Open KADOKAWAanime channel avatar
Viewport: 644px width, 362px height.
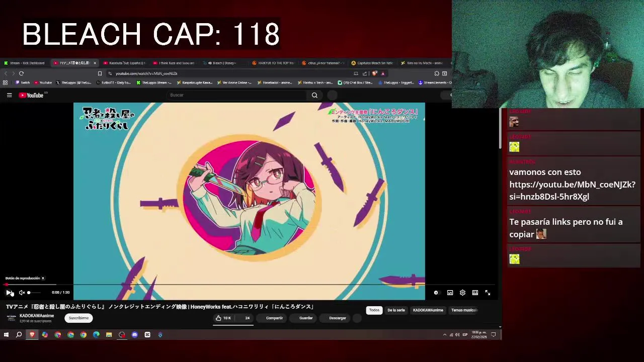[x=11, y=318]
